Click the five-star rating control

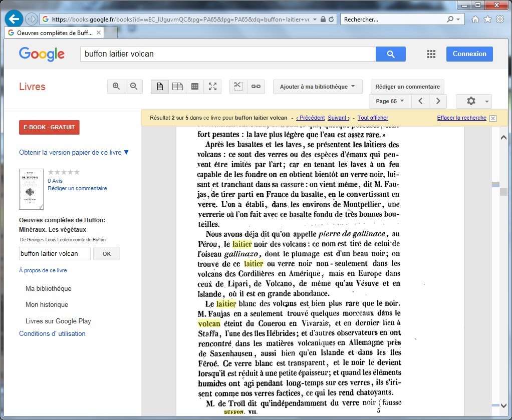point(64,172)
